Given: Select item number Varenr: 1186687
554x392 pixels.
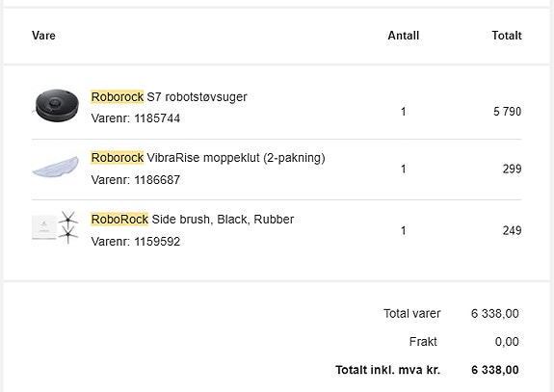Looking at the screenshot, I should [x=136, y=180].
